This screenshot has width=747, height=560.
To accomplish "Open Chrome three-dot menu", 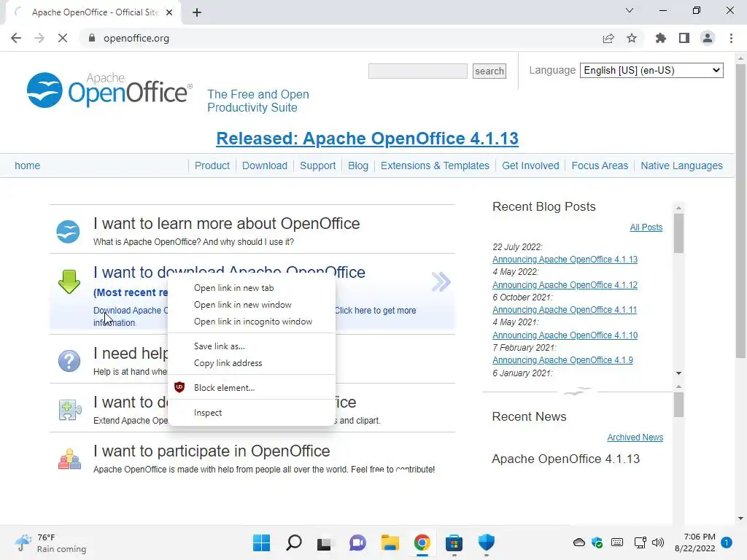I will [x=731, y=38].
